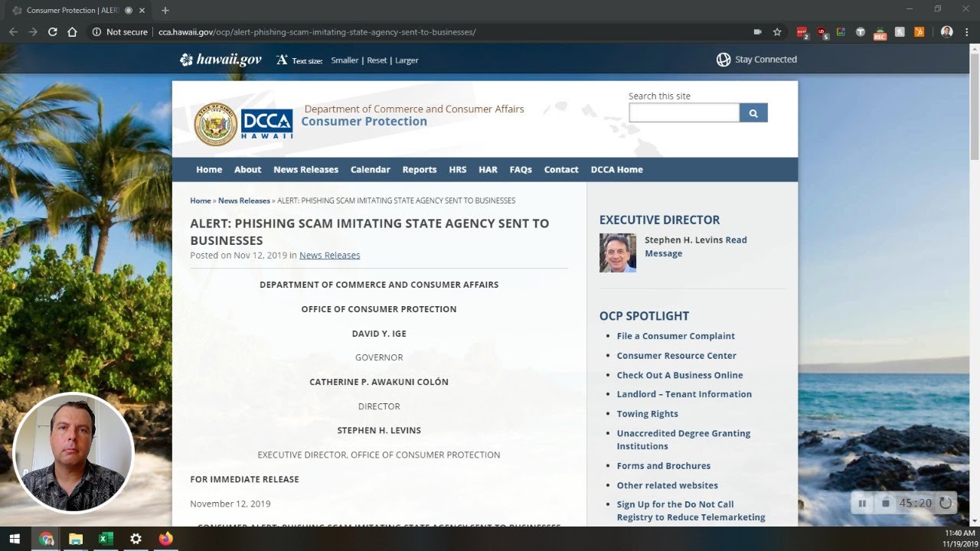Viewport: 980px width, 551px height.
Task: Open the uBlock Origin extension icon
Action: coord(822,33)
